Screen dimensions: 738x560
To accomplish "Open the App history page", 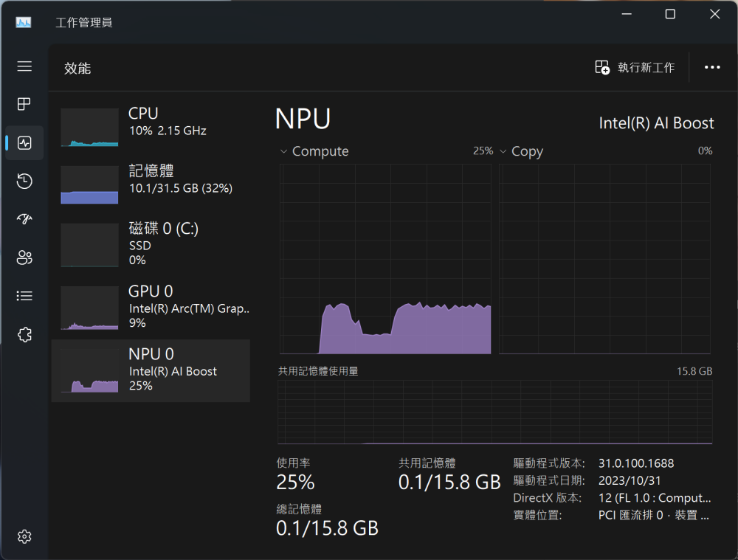I will pyautogui.click(x=24, y=181).
